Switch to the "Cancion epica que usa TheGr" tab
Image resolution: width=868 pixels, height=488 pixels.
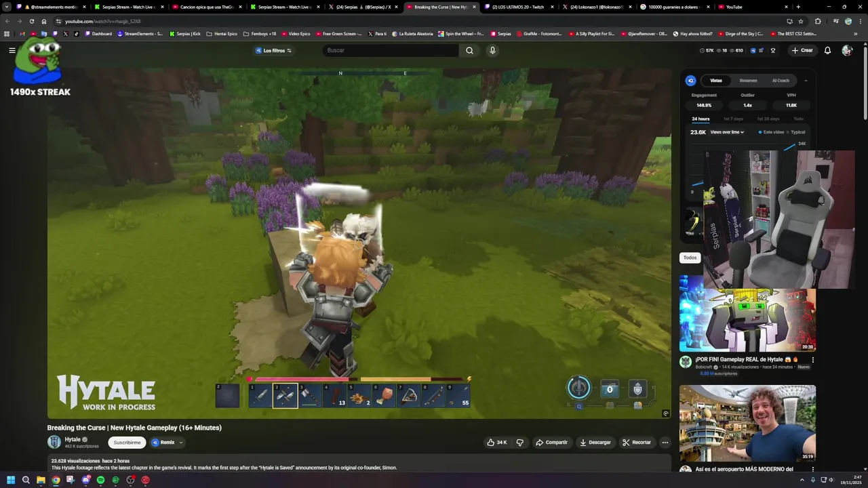tap(205, 7)
